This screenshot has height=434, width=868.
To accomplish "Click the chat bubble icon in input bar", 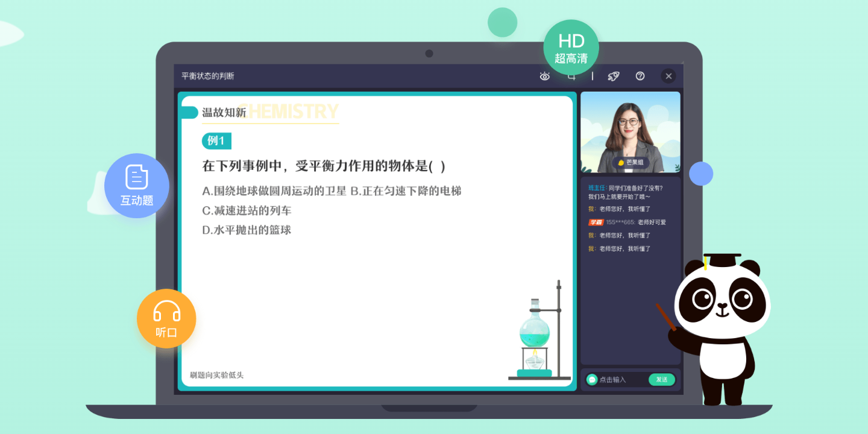I will [593, 379].
